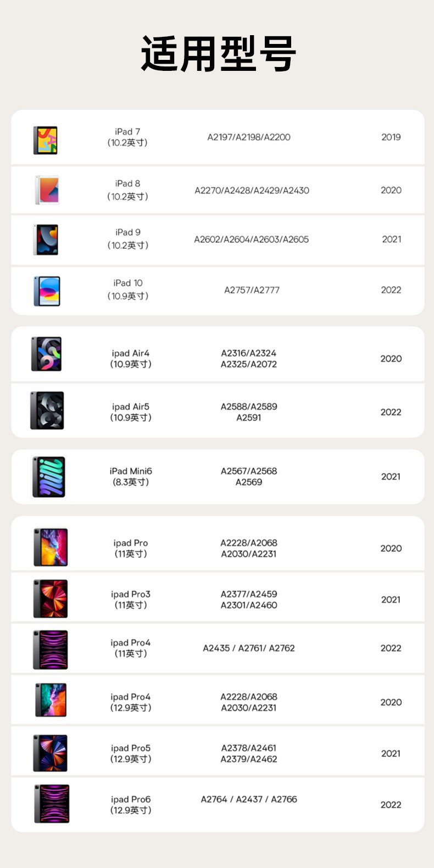434x868 pixels.
Task: Click the 2020 iPad Pro 11-inch icon
Action: 51,547
